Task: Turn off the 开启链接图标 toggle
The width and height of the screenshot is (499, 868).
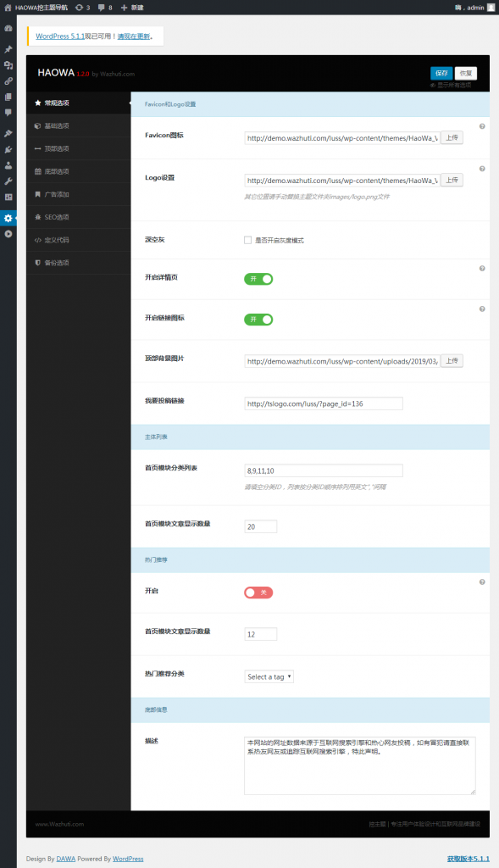Action: click(258, 320)
